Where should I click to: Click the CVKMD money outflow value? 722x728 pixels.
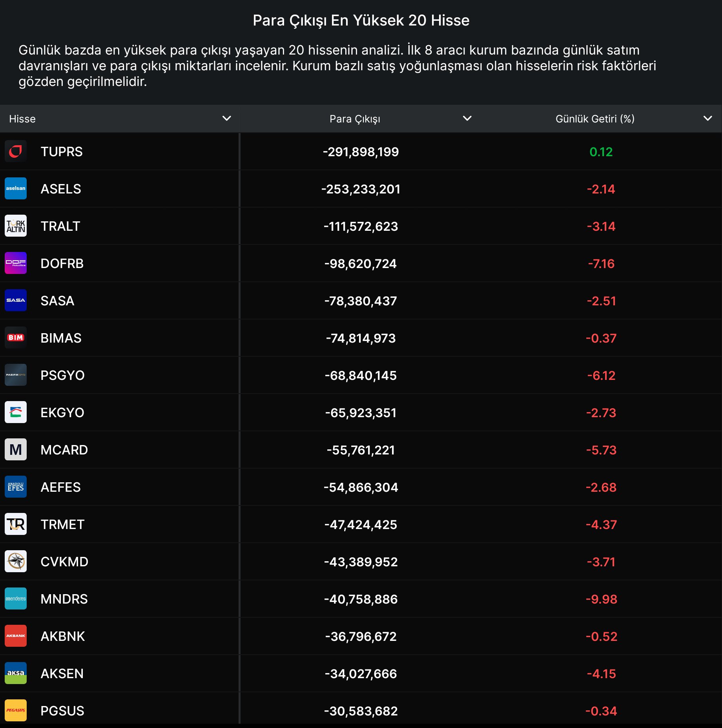361,562
